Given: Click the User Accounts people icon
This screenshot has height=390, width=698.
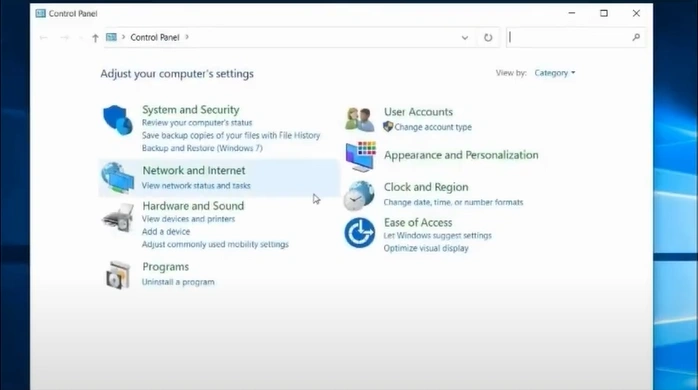Looking at the screenshot, I should 360,119.
